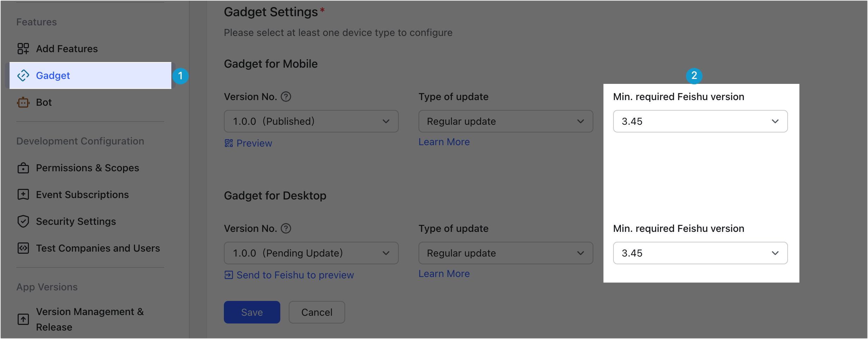Click the Save button
Viewport: 868px width, 339px height.
coord(252,312)
